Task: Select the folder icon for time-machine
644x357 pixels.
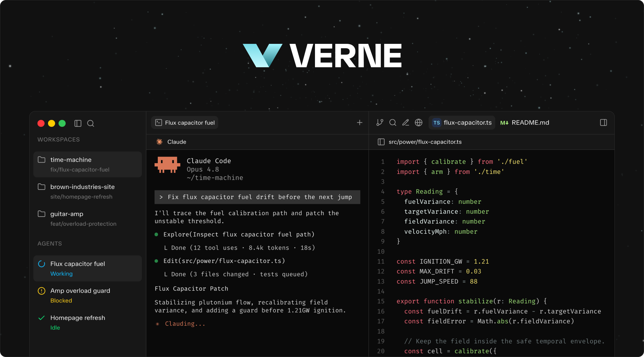Action: click(x=42, y=160)
